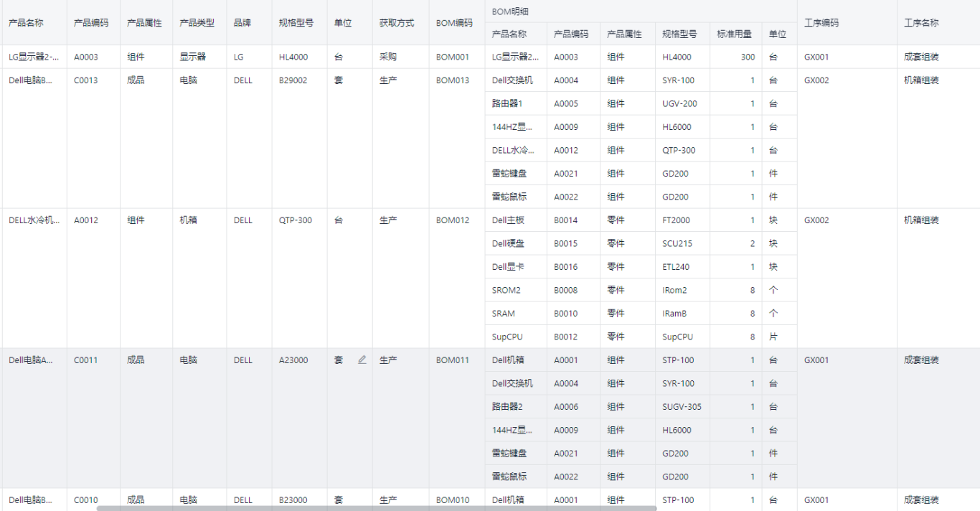Click the SUGV-305 spec cell
Screen dimensions: 980x511
click(x=682, y=407)
